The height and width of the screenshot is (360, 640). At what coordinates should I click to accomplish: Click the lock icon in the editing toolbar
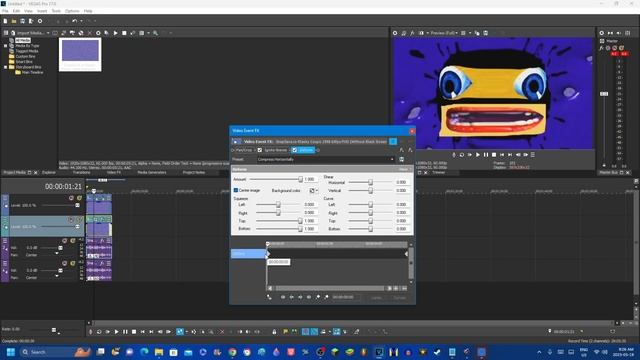coord(274,332)
